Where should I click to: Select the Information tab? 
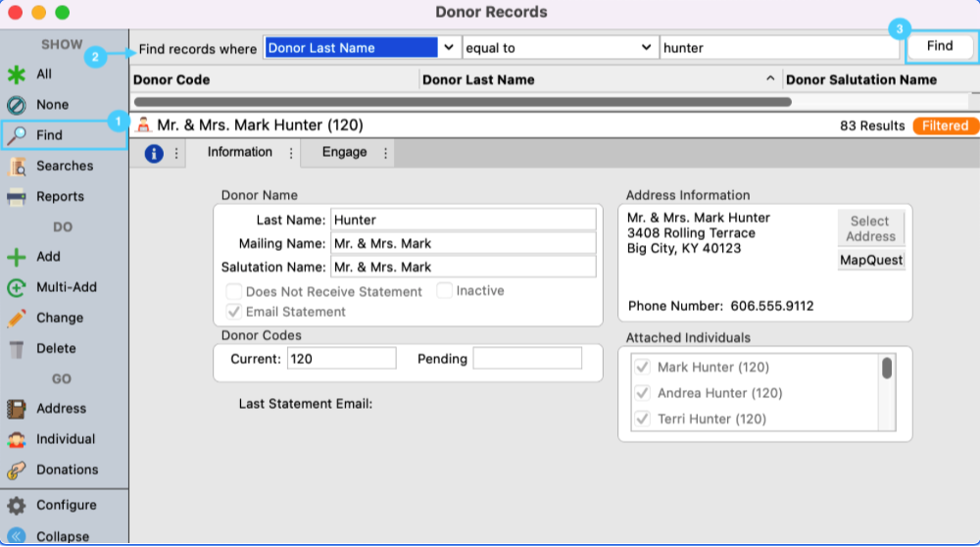240,152
